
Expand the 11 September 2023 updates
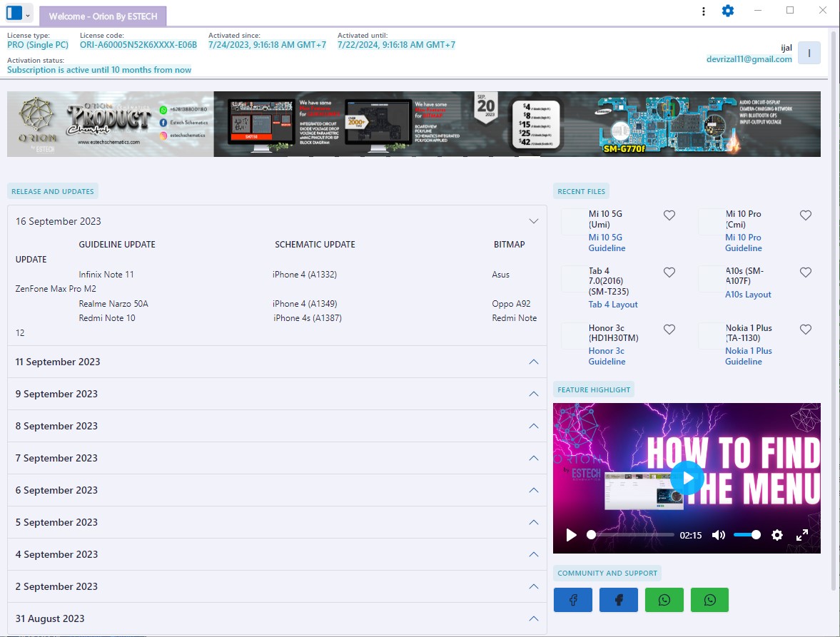[532, 362]
